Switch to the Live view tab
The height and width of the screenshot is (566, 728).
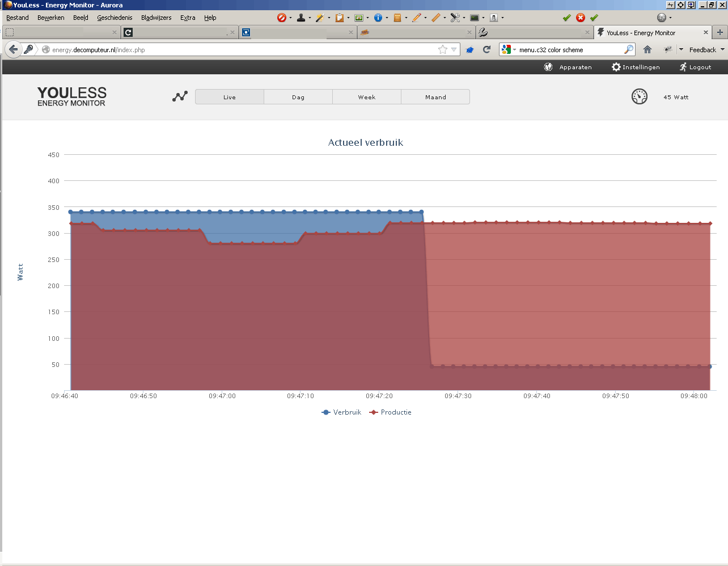pyautogui.click(x=230, y=97)
